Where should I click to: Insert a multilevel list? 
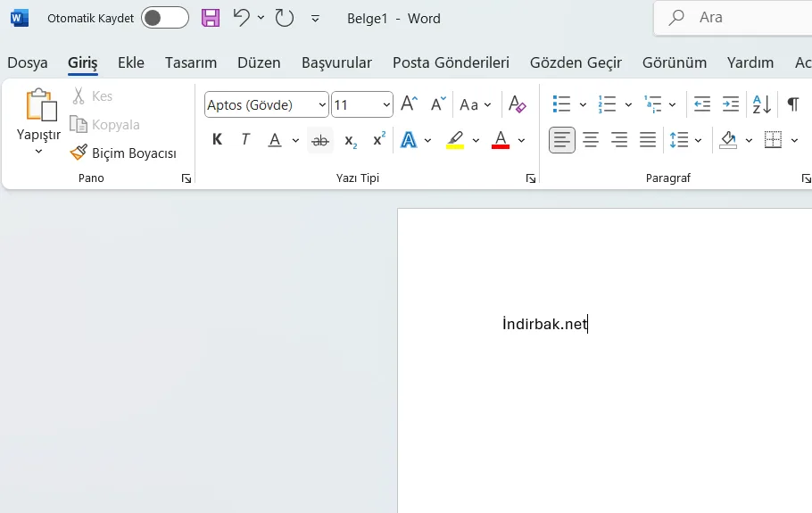click(x=652, y=104)
